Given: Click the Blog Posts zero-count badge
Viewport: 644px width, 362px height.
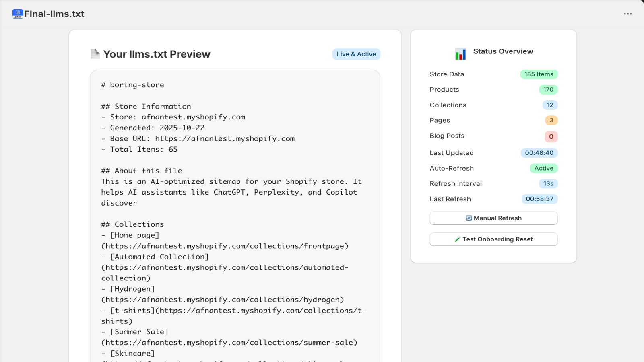Looking at the screenshot, I should point(551,136).
